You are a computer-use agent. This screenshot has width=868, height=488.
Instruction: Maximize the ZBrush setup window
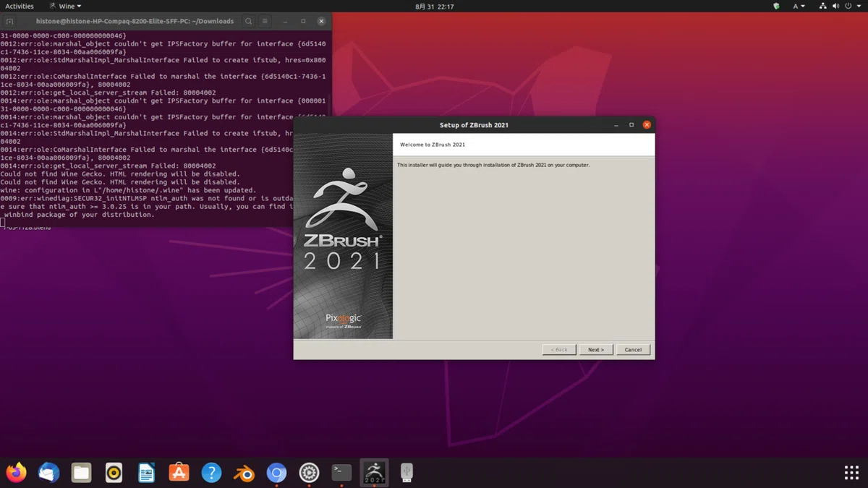(x=631, y=125)
